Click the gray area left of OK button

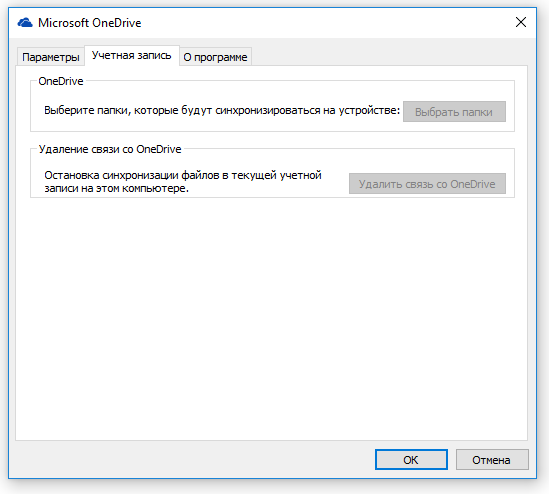pos(193,459)
